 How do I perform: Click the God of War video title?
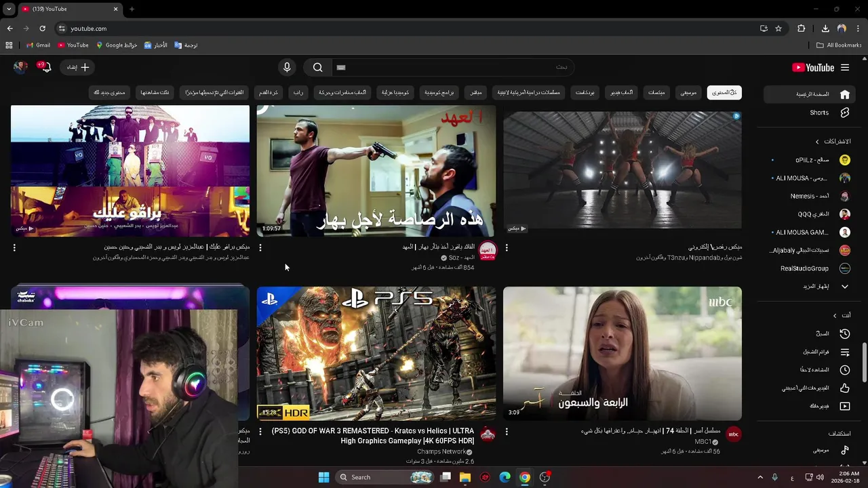(x=373, y=436)
